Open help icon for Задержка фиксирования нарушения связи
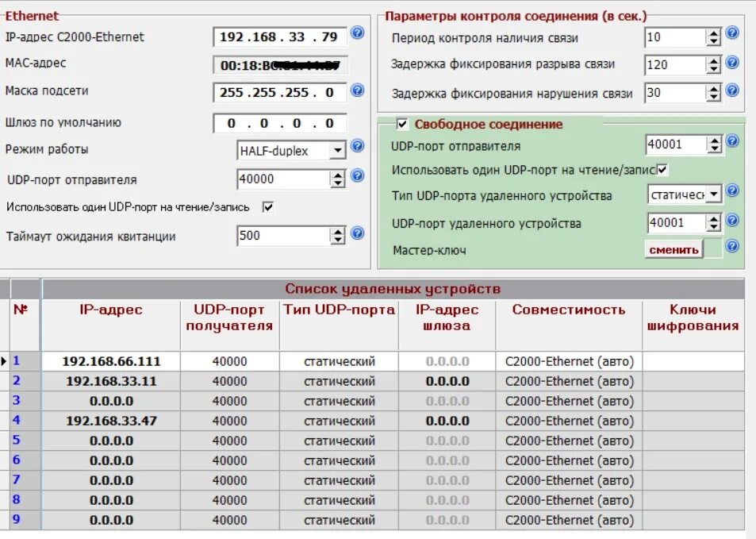This screenshot has height=539, width=756. [732, 90]
